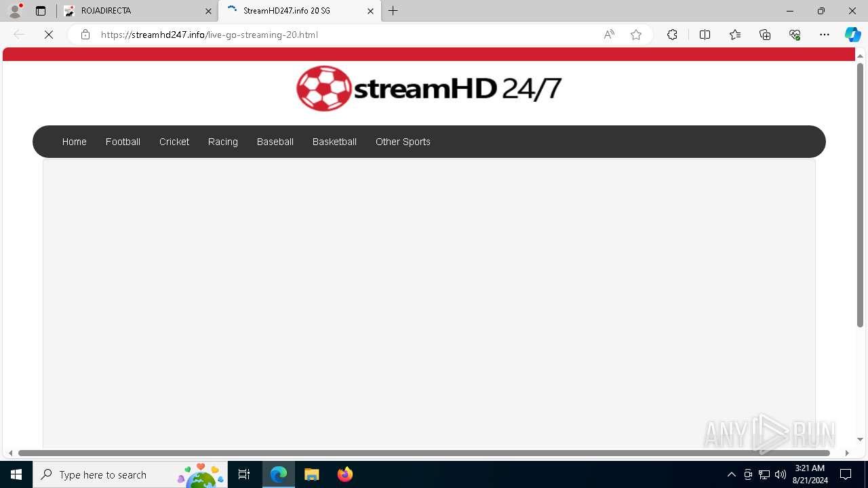Open the notification center
The width and height of the screenshot is (868, 488).
click(846, 474)
